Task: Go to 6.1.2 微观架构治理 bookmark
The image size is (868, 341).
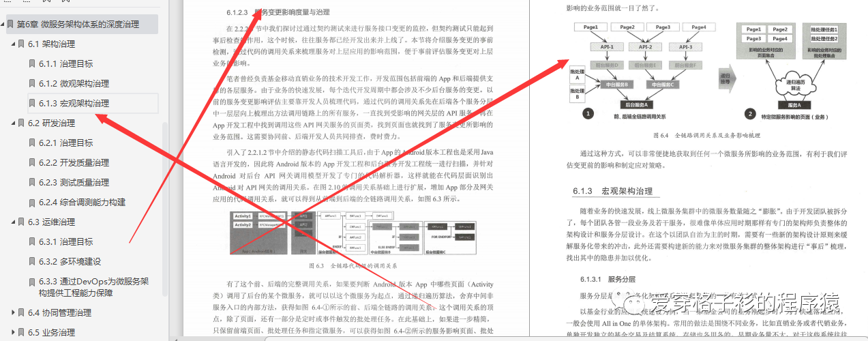Action: tap(74, 84)
